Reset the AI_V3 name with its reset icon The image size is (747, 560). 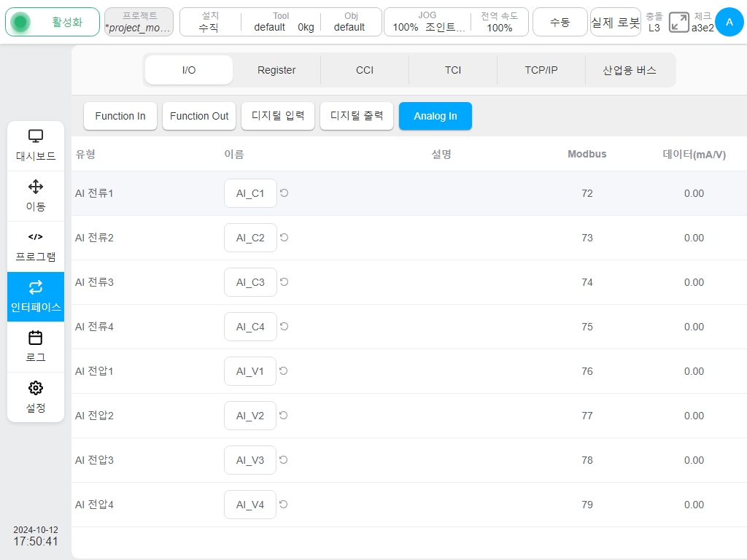tap(284, 460)
